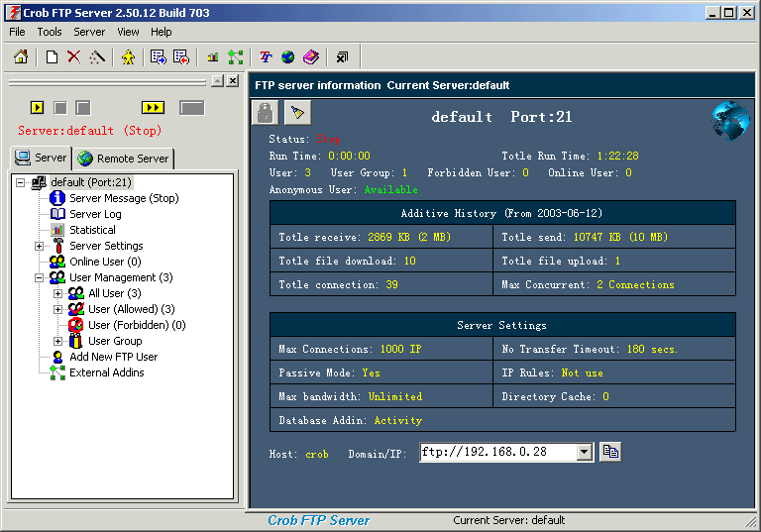Switch to the Remote Server tab
Screen dimensions: 761x532
coord(123,159)
